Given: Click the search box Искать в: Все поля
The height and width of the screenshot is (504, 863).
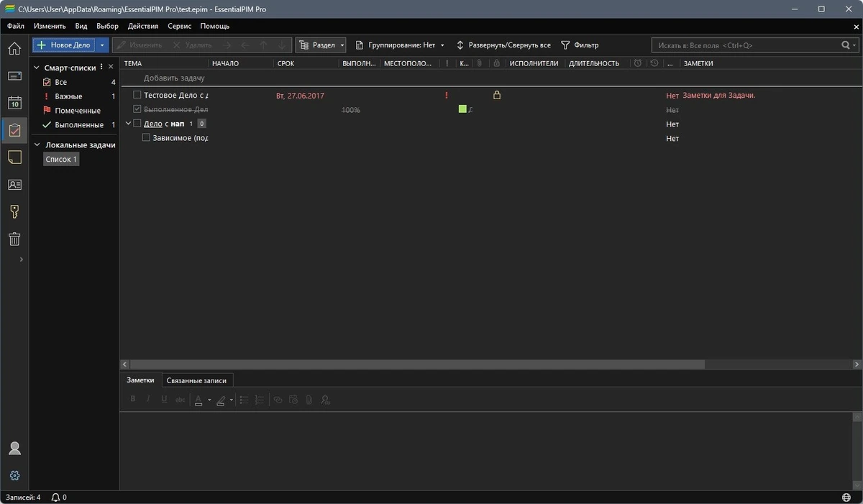Looking at the screenshot, I should point(745,45).
